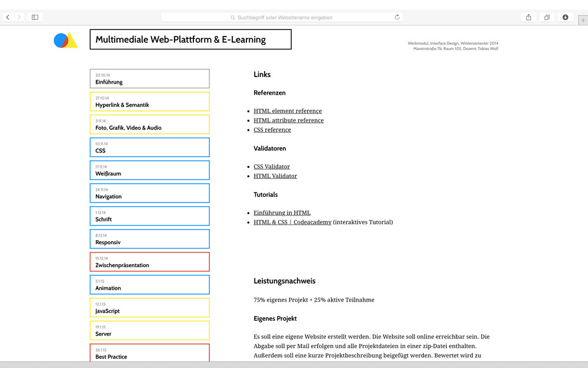Viewport: 588px width, 368px height.
Task: Click the address search field
Action: pyautogui.click(x=282, y=18)
